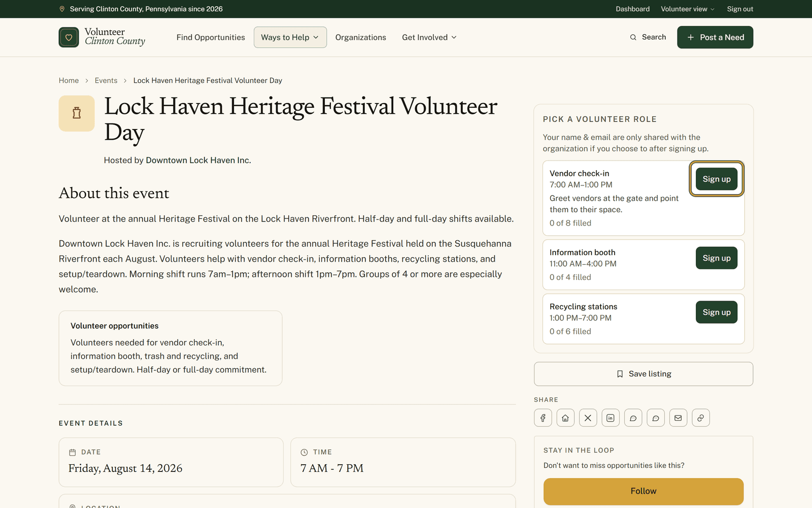Go to Events breadcrumb
Screen dimensions: 812x508
pos(106,80)
